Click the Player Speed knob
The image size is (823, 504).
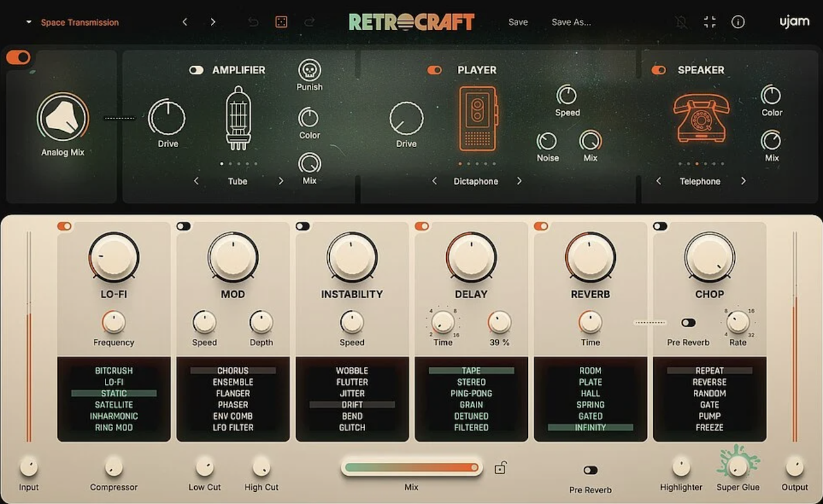coord(567,95)
